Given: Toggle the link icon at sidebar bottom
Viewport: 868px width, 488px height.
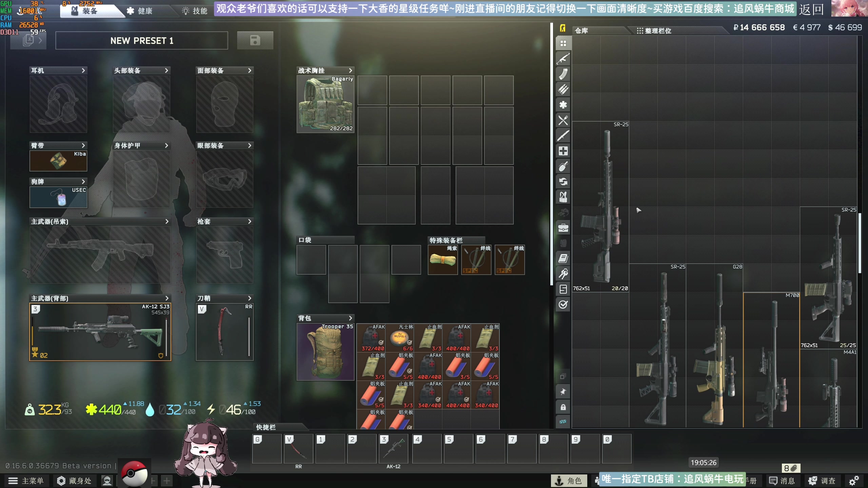Looking at the screenshot, I should click(x=563, y=422).
